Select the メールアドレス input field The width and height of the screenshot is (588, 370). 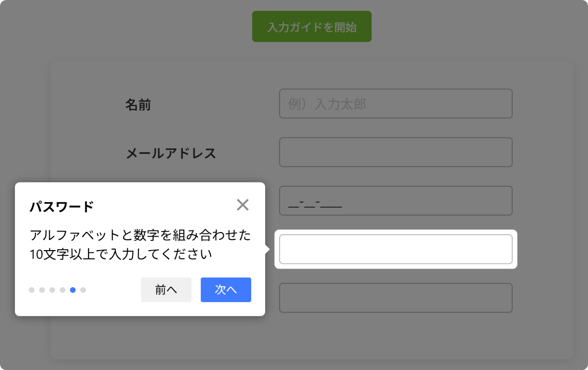pyautogui.click(x=395, y=152)
